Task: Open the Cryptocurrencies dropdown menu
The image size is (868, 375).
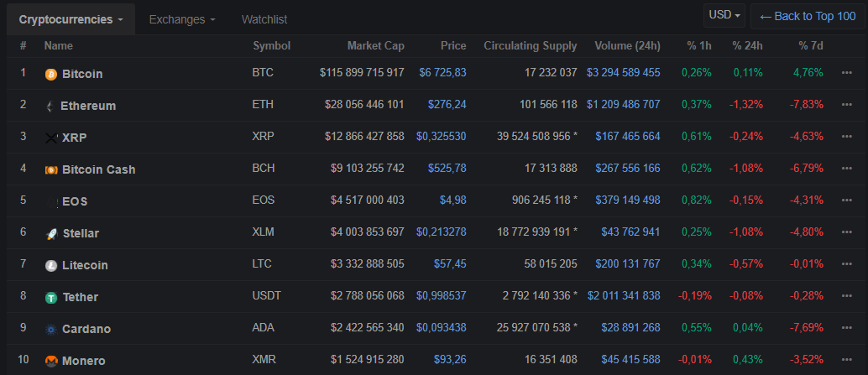Action: pyautogui.click(x=71, y=19)
